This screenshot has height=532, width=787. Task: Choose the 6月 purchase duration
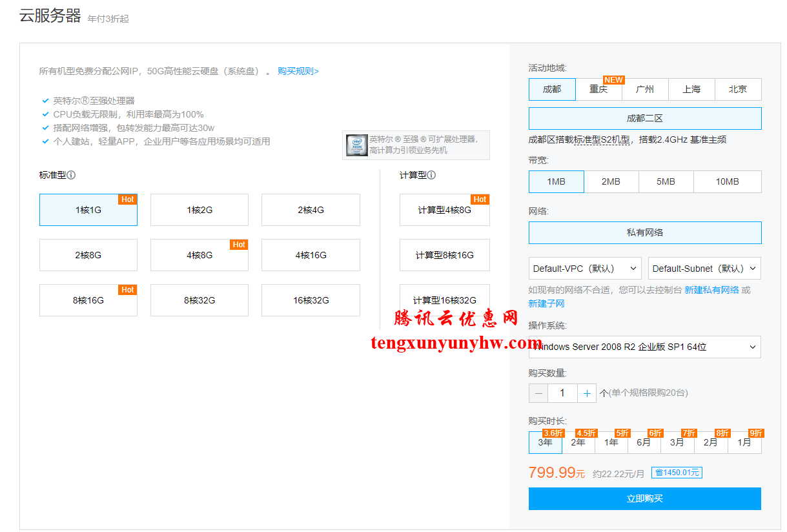tap(644, 442)
